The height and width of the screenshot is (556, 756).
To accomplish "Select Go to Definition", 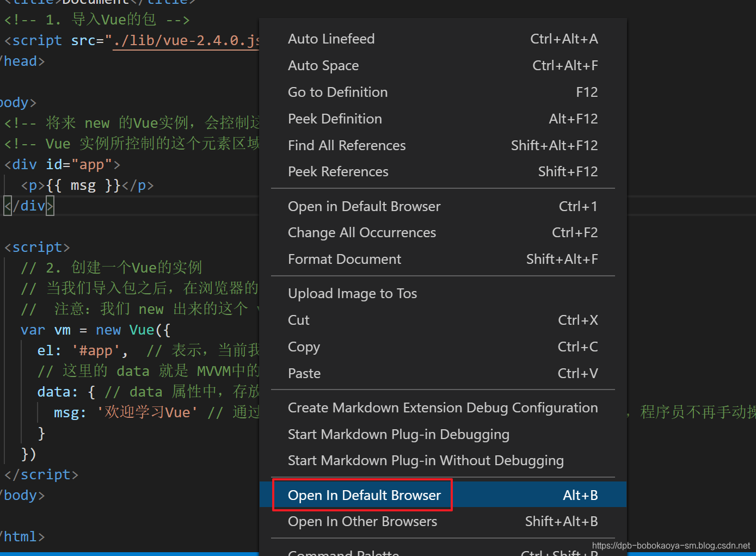I will pos(442,92).
